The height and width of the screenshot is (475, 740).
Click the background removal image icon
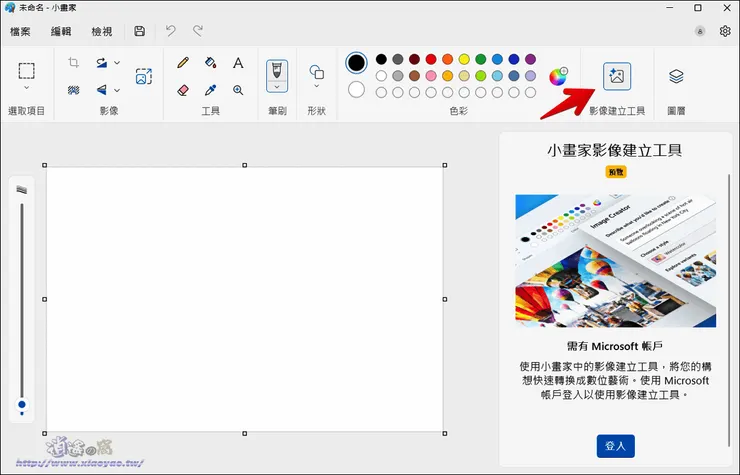click(73, 90)
